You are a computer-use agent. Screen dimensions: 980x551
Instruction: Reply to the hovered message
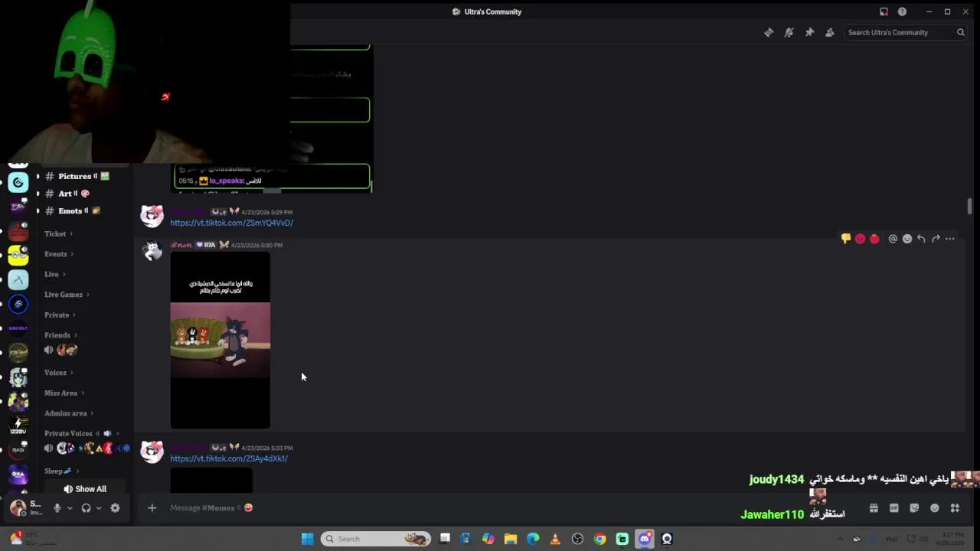(x=921, y=239)
